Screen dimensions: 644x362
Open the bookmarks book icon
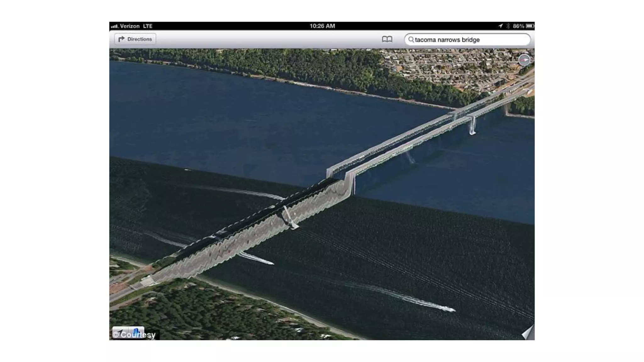tap(387, 39)
